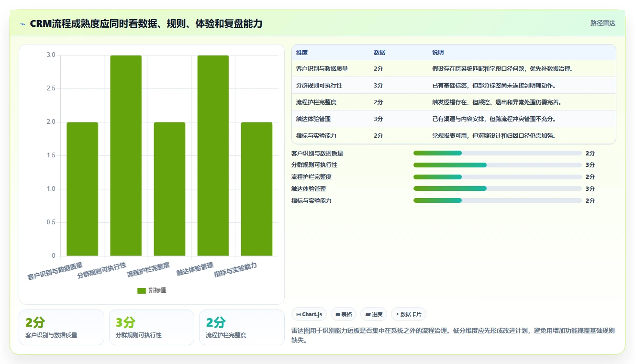Click the 数据 column header
This screenshot has width=635, height=364.
[379, 53]
